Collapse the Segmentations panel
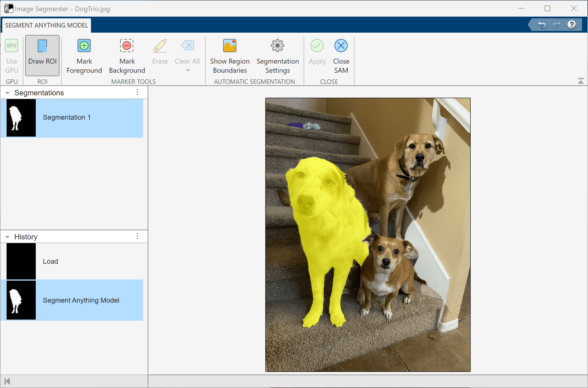The width and height of the screenshot is (588, 388). click(x=7, y=93)
